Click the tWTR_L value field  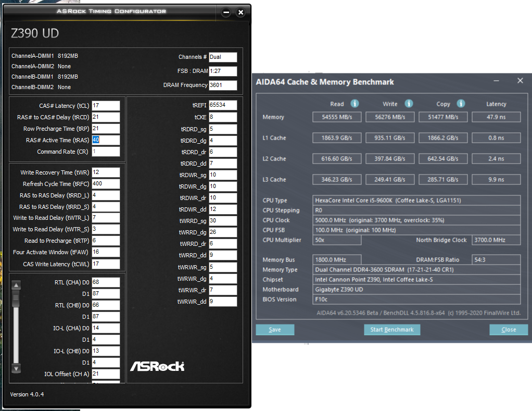coord(106,218)
